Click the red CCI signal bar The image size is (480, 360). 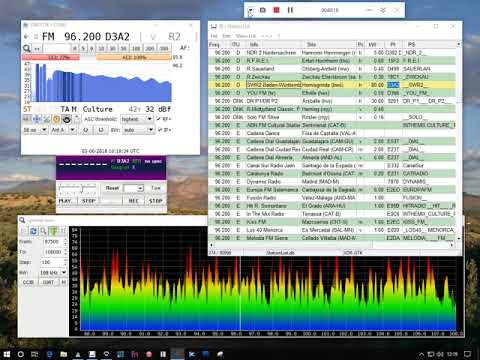[x=51, y=57]
